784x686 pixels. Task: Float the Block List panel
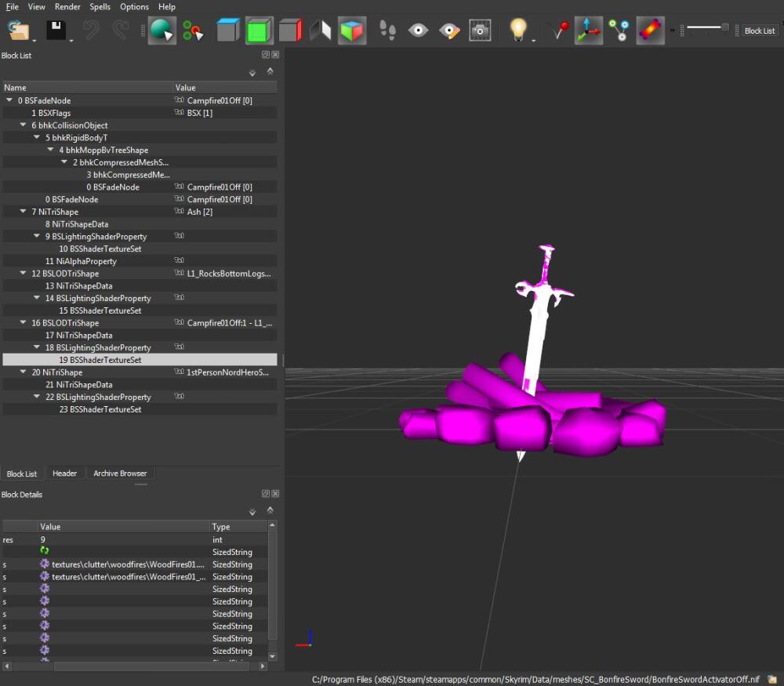(266, 55)
